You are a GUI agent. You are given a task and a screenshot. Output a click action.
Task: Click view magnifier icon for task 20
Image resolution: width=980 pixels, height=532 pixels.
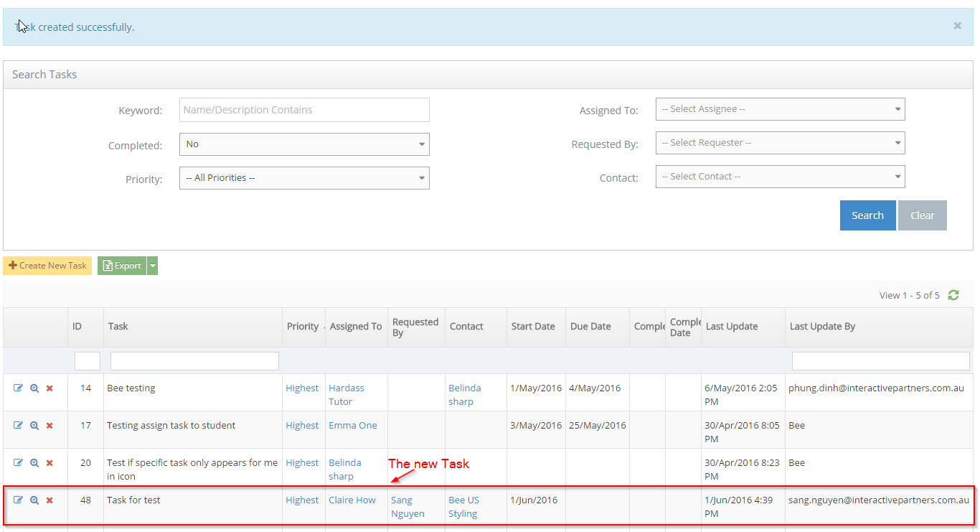[x=34, y=463]
